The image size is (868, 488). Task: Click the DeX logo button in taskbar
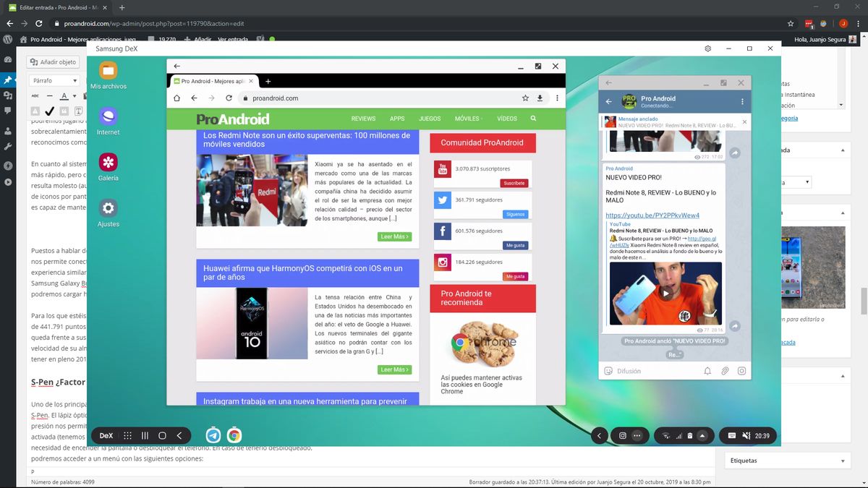click(106, 436)
